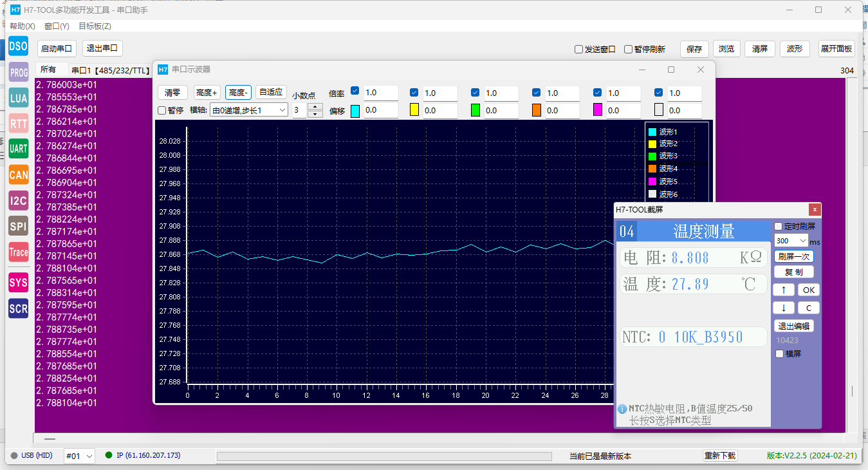Click the C key button
868x470 pixels.
click(x=809, y=308)
